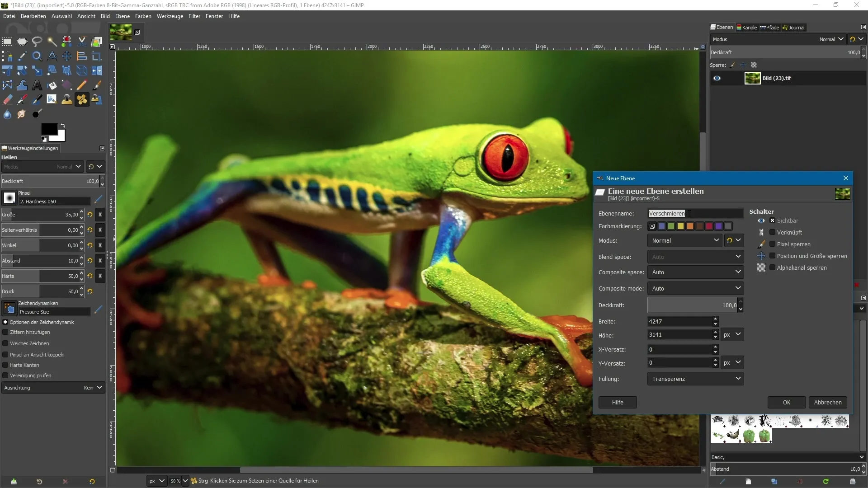Select the Flip tool
The height and width of the screenshot is (488, 868).
(x=97, y=71)
